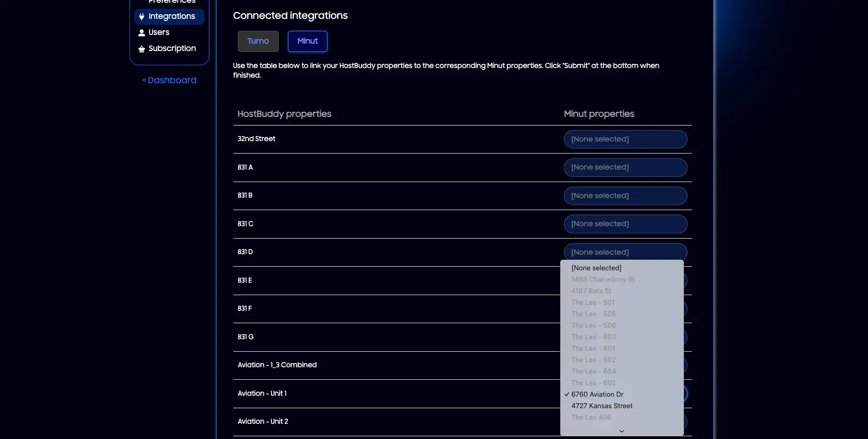
Task: Click the 32nd Street property name
Action: click(256, 139)
